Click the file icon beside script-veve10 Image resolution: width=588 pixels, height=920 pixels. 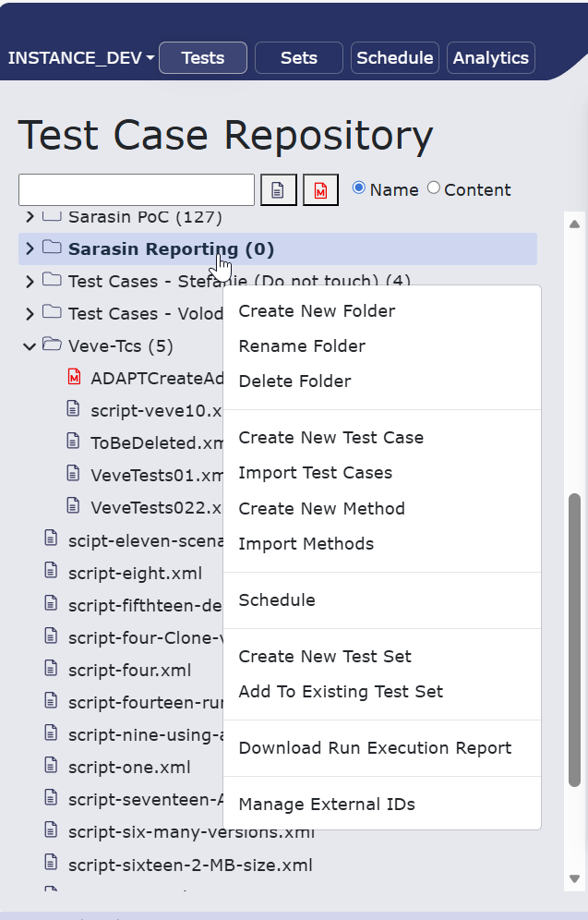(73, 408)
